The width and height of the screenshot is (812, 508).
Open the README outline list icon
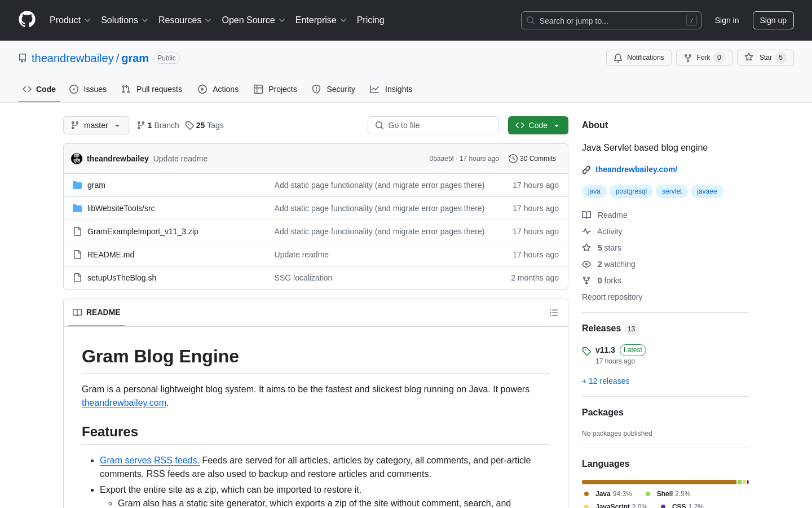(x=554, y=313)
